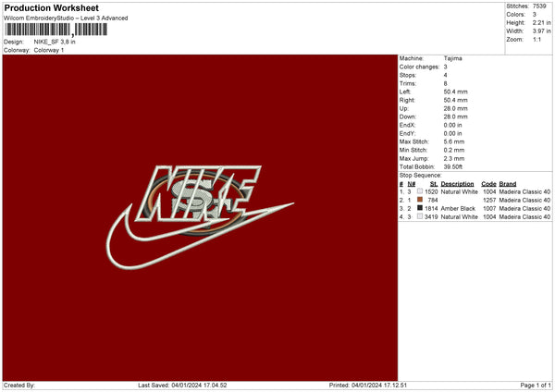The width and height of the screenshot is (555, 392).
Task: Click the stitch count 3419 in row 4
Action: (431, 217)
